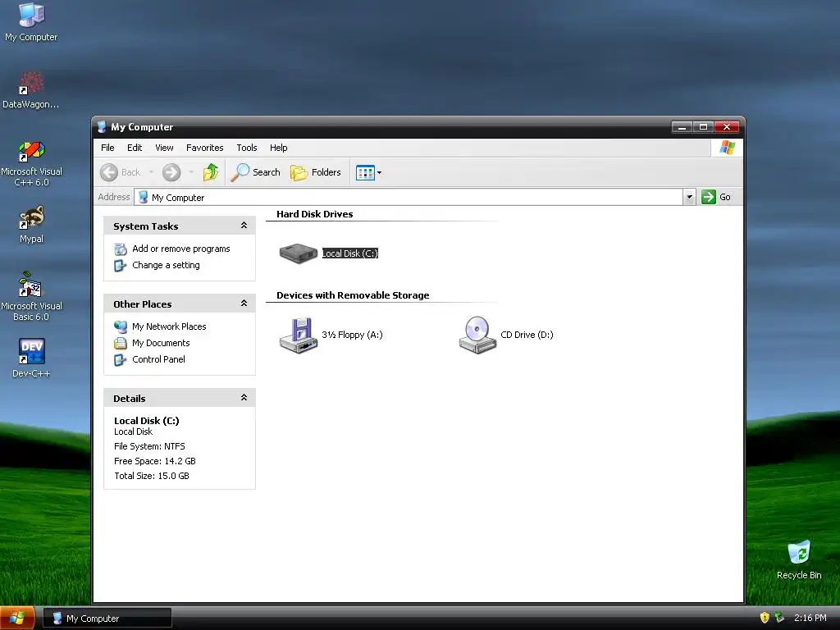Viewport: 840px width, 630px height.
Task: Click the Go button
Action: coord(716,197)
